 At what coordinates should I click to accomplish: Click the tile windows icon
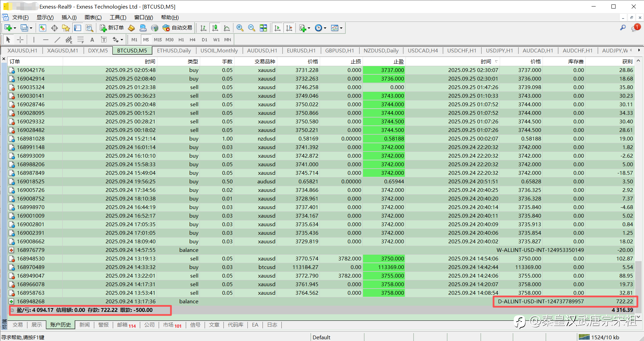click(x=263, y=28)
